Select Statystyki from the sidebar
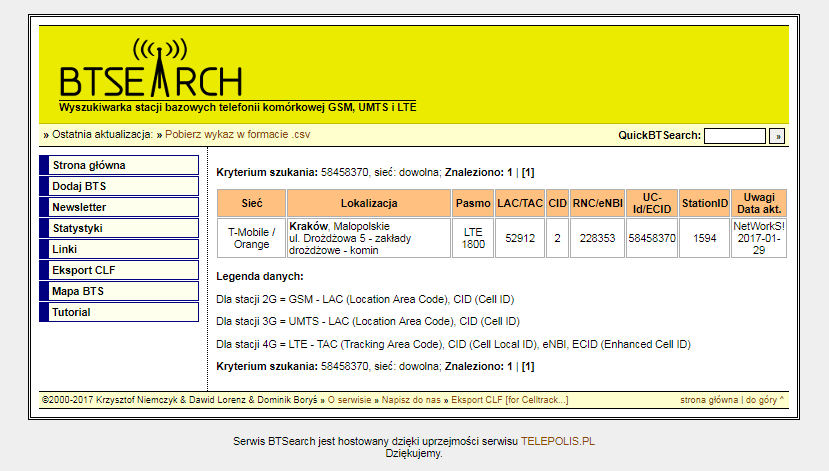 click(119, 228)
